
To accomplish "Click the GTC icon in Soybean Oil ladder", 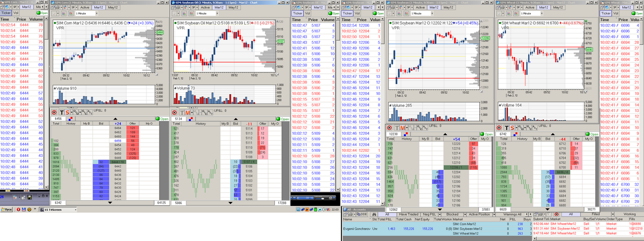I will click(204, 112).
